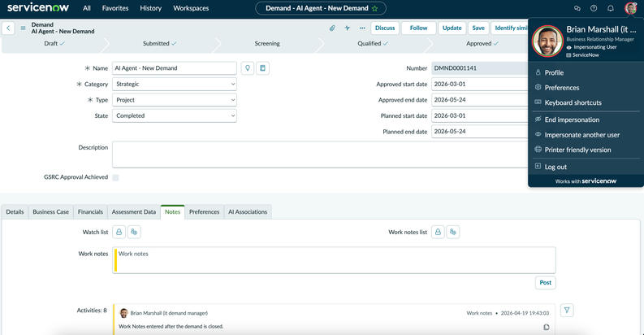This screenshot has height=335, width=644.
Task: Open the activity filter funnel icon
Action: point(567,311)
